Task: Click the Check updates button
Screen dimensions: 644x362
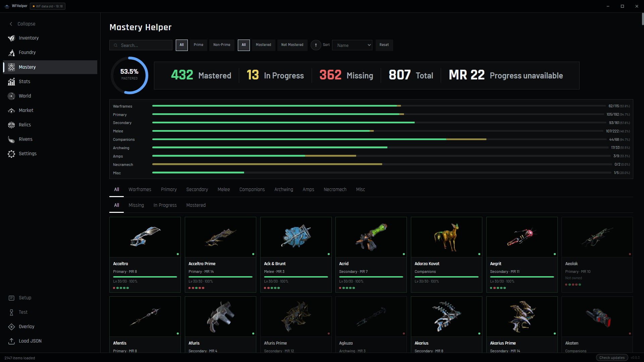Action: 612,358
